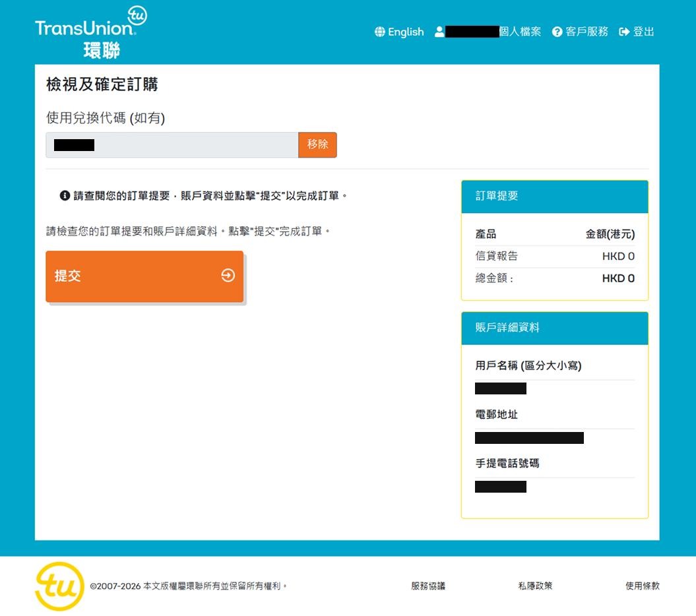The width and height of the screenshot is (696, 616).
Task: Click the user profile person icon
Action: [x=439, y=32]
